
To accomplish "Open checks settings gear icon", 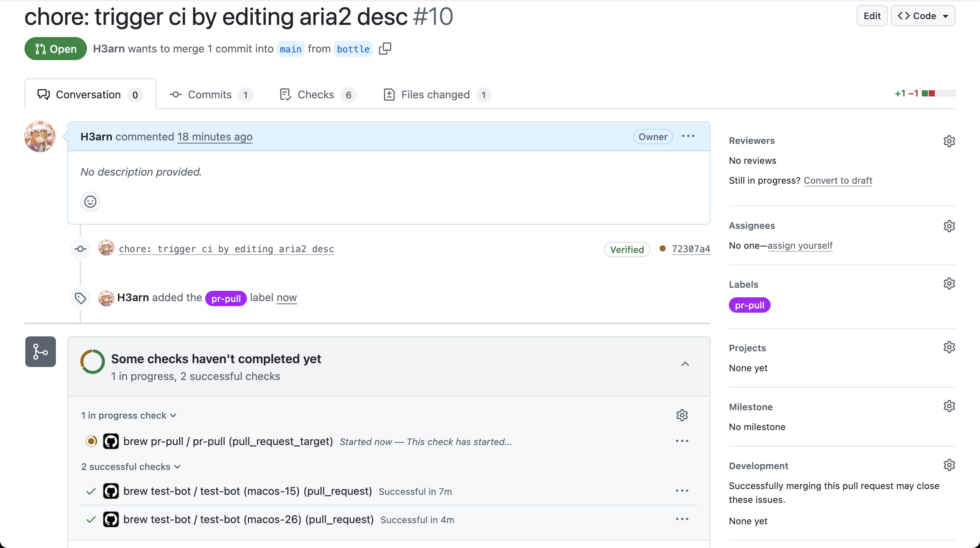I will [682, 415].
